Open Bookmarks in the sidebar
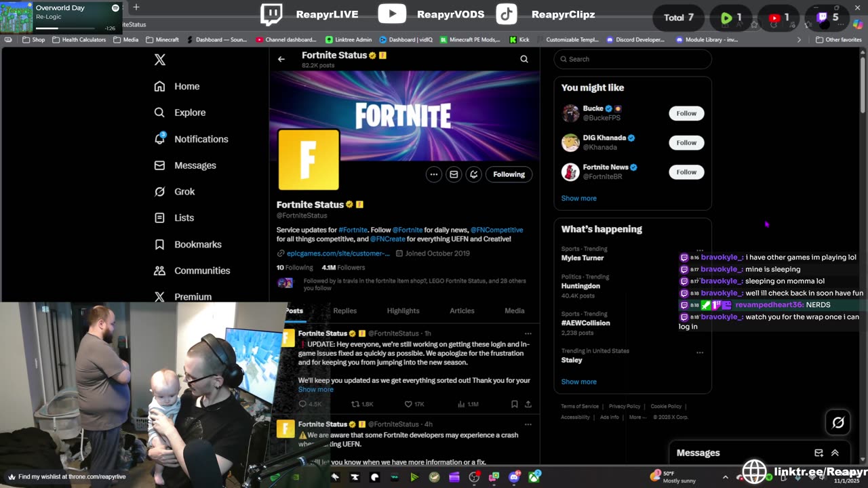868x488 pixels. click(187, 244)
